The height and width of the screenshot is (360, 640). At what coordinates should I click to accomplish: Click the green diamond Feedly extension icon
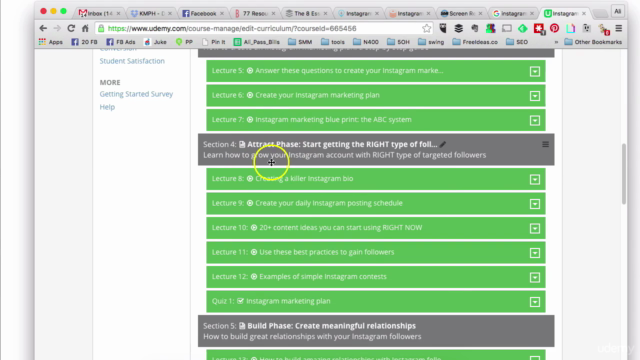click(522, 28)
